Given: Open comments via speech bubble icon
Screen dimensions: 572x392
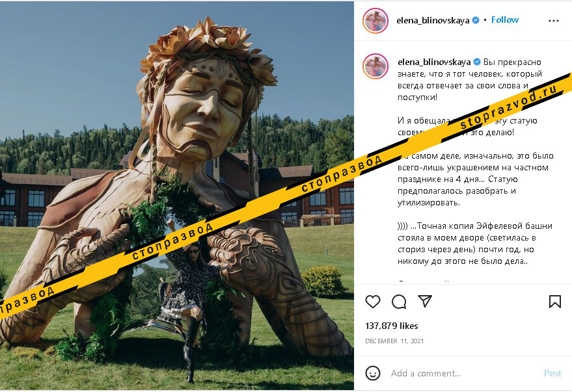Looking at the screenshot, I should [x=399, y=302].
